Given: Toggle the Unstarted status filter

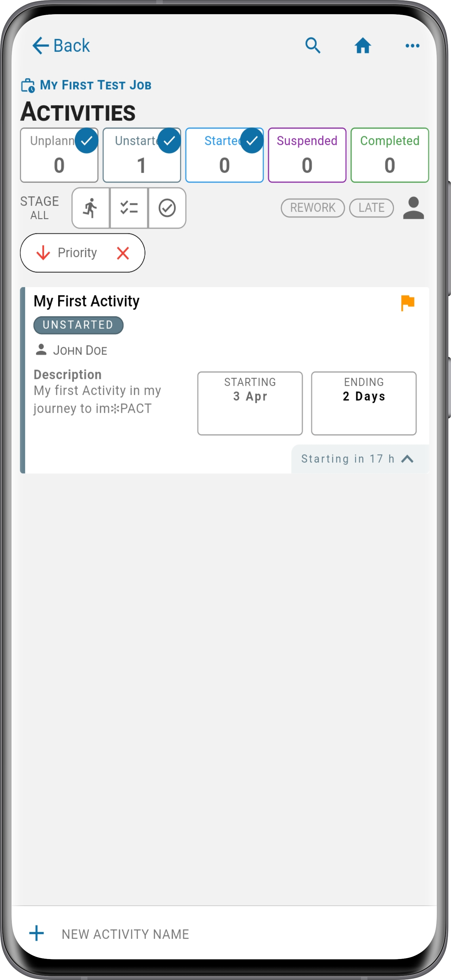Looking at the screenshot, I should [x=142, y=155].
